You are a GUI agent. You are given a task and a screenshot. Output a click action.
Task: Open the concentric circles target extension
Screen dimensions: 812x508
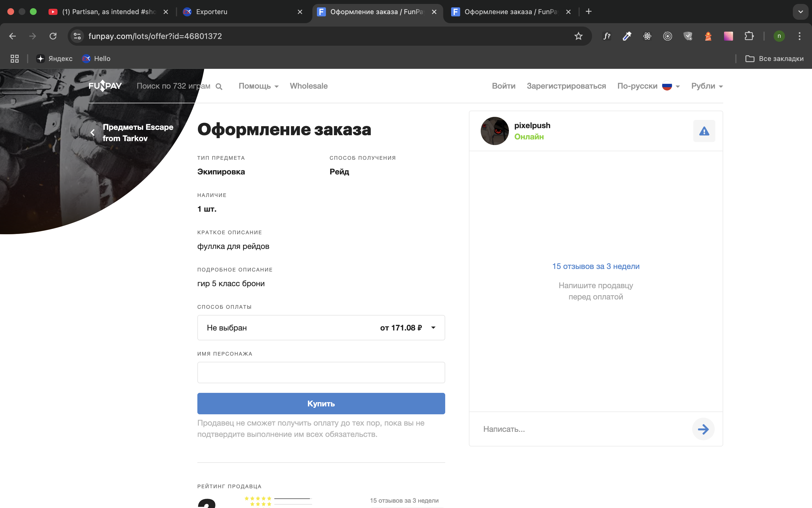coord(667,36)
